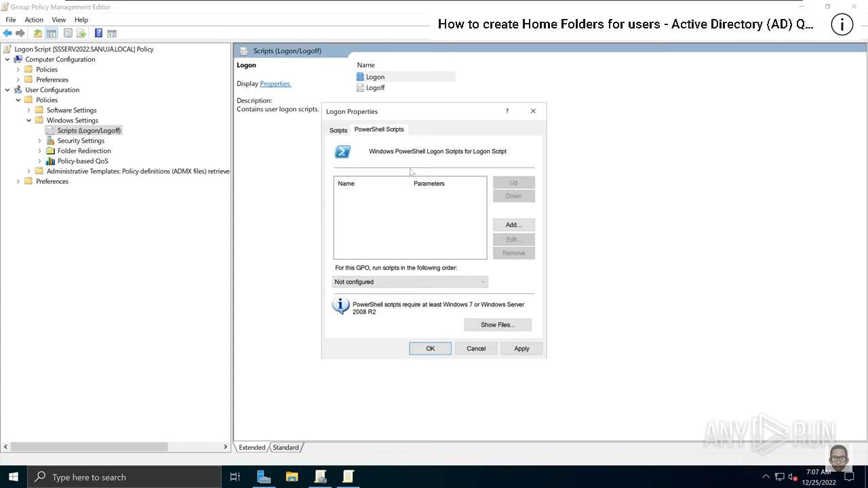The image size is (868, 488).
Task: Click the taskbar search box
Action: (124, 476)
